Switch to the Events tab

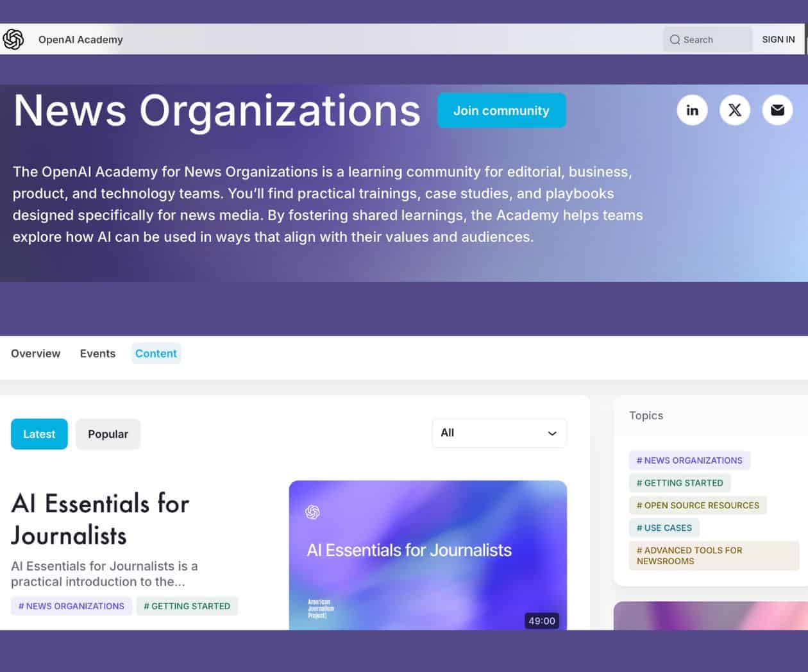click(x=97, y=353)
